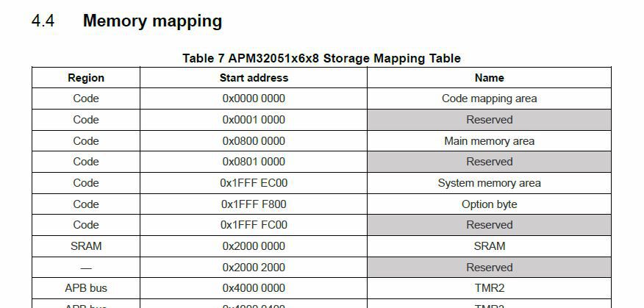Click the 0x1FFF FC00 address cell

click(x=254, y=225)
